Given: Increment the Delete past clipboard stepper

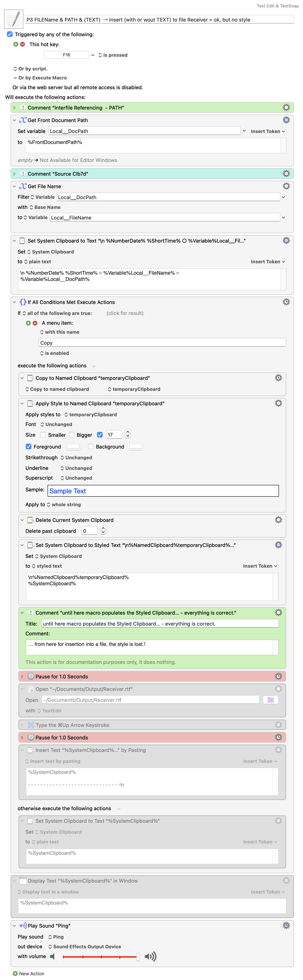Looking at the screenshot, I should pos(103,529).
